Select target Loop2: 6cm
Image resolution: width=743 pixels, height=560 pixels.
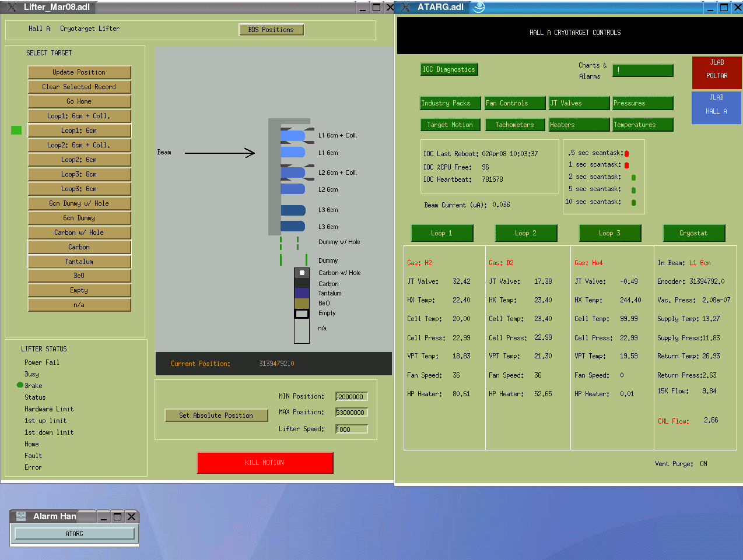coord(79,160)
